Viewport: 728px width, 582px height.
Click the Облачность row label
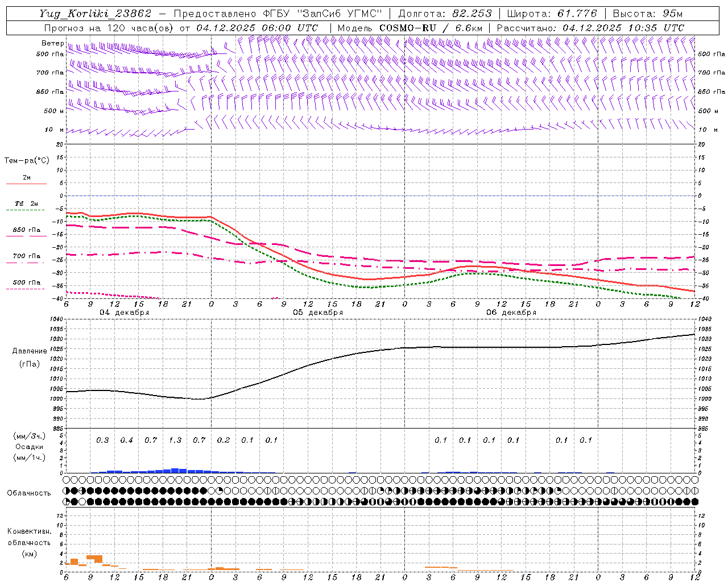29,493
